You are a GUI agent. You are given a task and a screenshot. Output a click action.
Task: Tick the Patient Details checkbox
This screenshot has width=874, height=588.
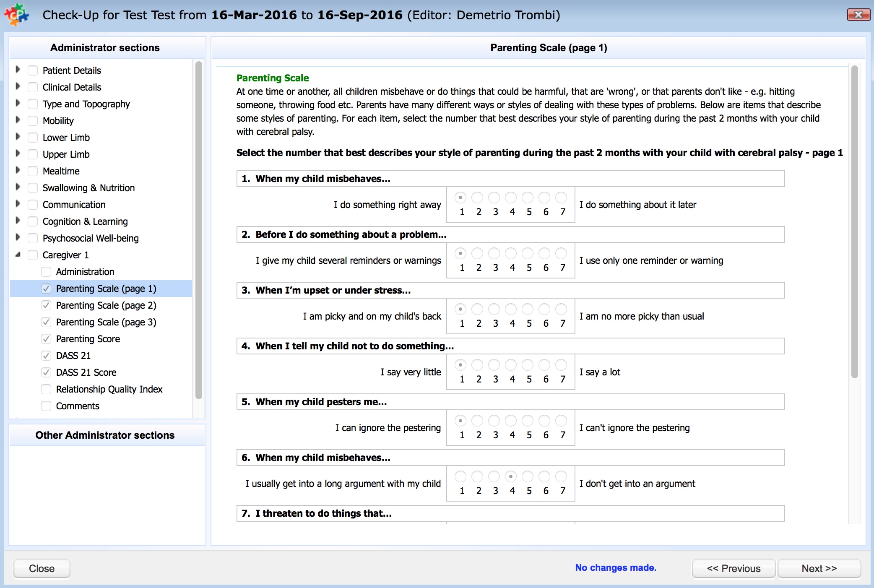33,70
